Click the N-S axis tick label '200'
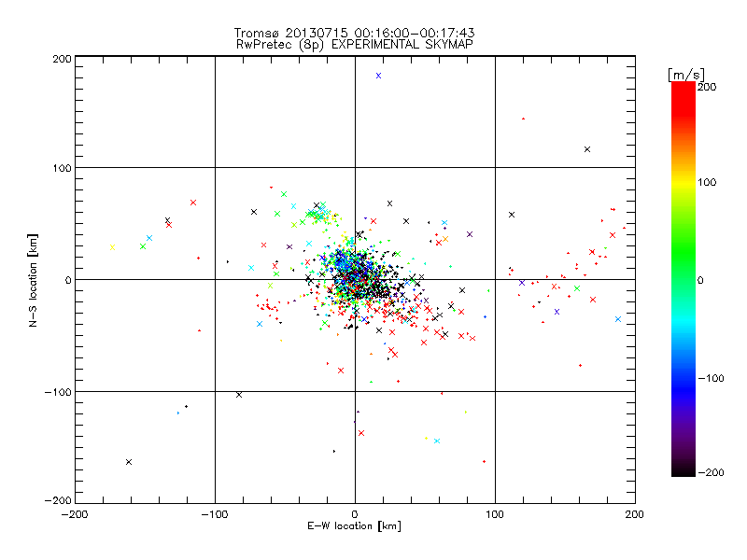Image resolution: width=747 pixels, height=560 pixels. tap(62, 59)
